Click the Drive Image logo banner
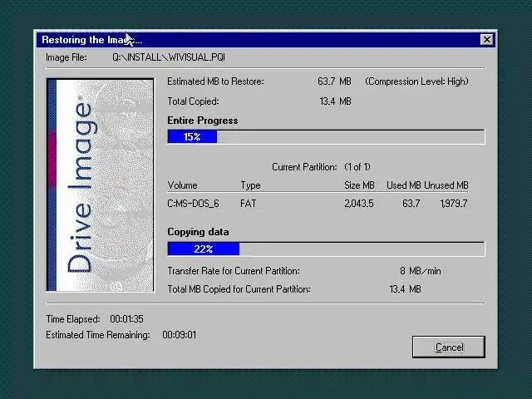Image resolution: width=532 pixels, height=399 pixels. 100,185
